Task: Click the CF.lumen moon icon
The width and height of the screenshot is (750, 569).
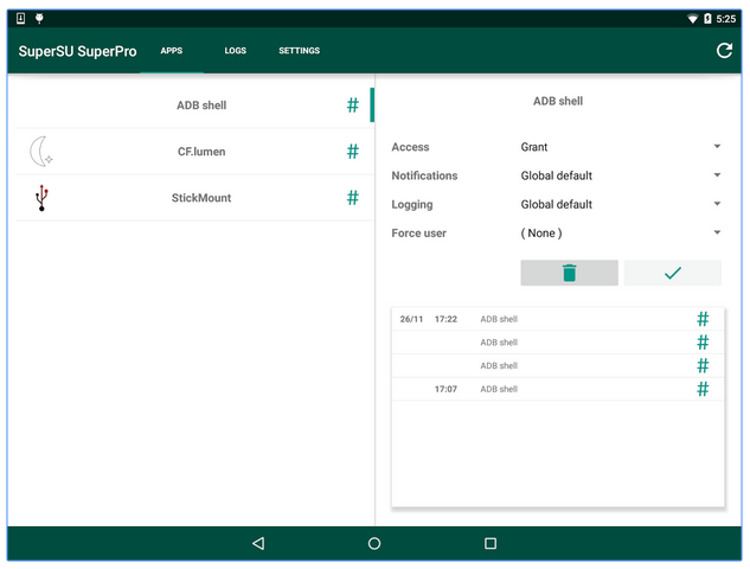Action: (x=41, y=152)
